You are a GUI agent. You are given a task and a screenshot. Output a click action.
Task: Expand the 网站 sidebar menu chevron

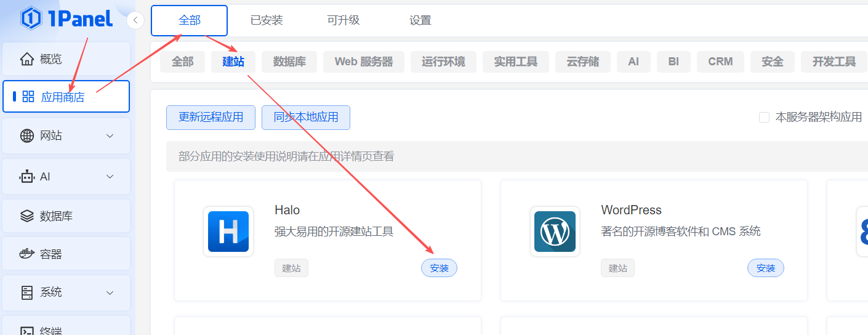(110, 135)
